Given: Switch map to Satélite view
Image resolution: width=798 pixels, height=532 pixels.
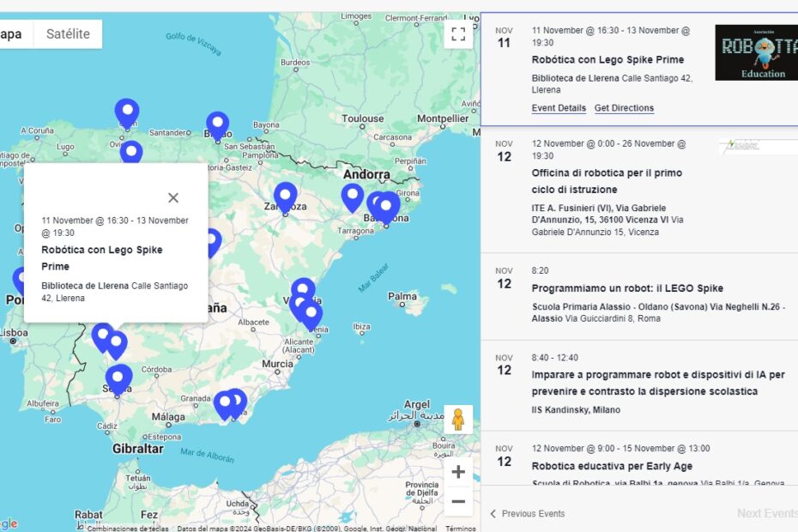Looking at the screenshot, I should click(68, 34).
